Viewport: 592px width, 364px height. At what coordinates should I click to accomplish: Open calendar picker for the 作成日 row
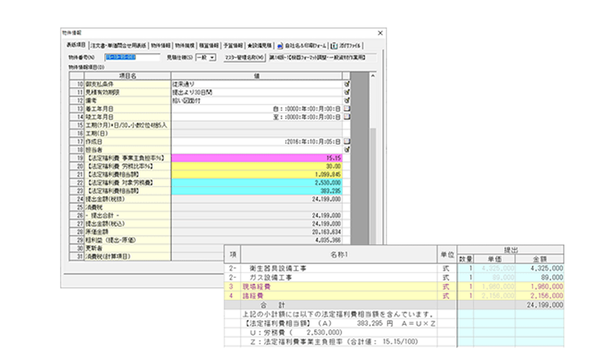(346, 141)
